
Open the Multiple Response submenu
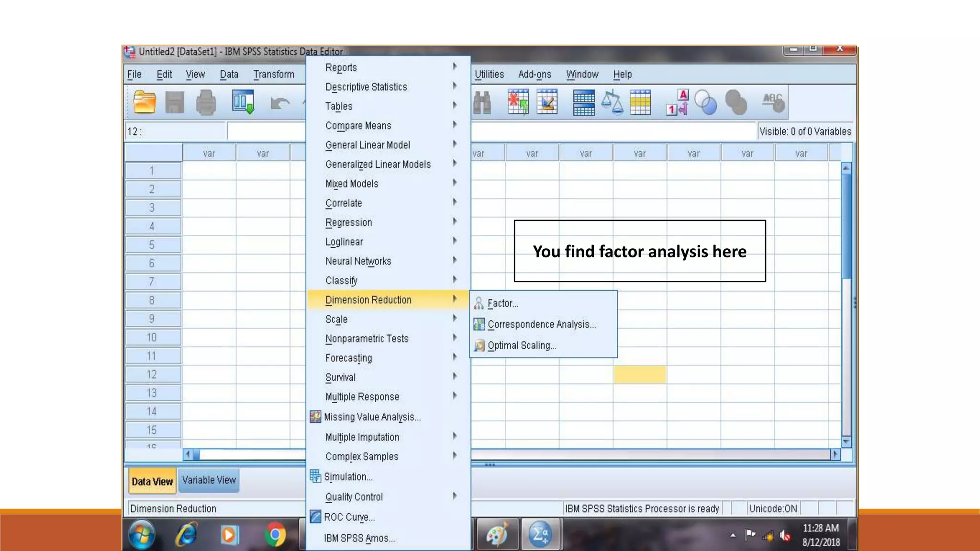point(388,397)
